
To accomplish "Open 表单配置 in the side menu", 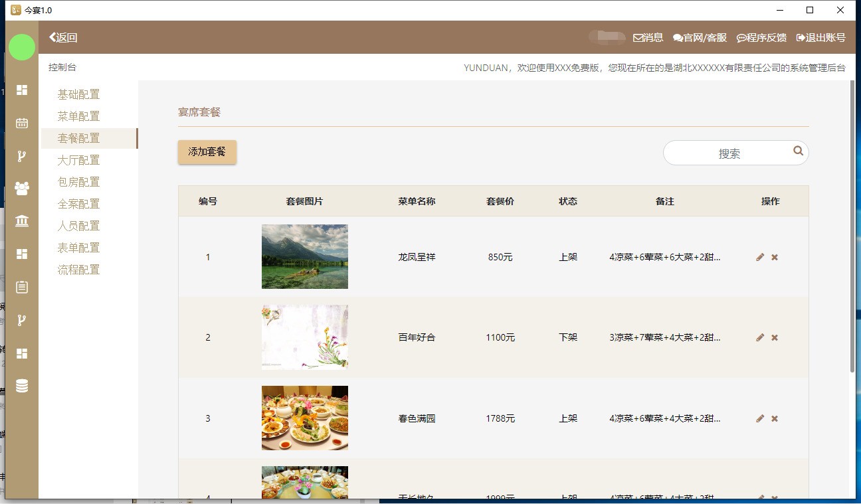I will tap(79, 248).
